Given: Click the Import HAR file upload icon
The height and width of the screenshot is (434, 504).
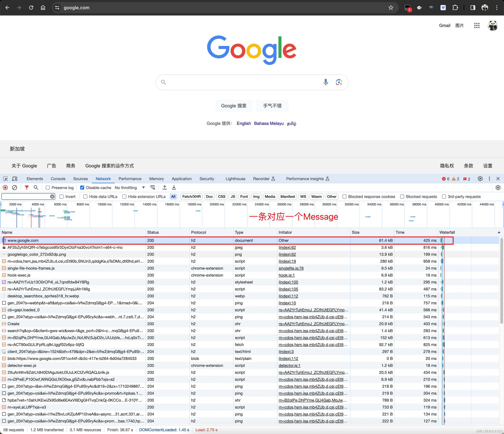Looking at the screenshot, I should 165,188.
